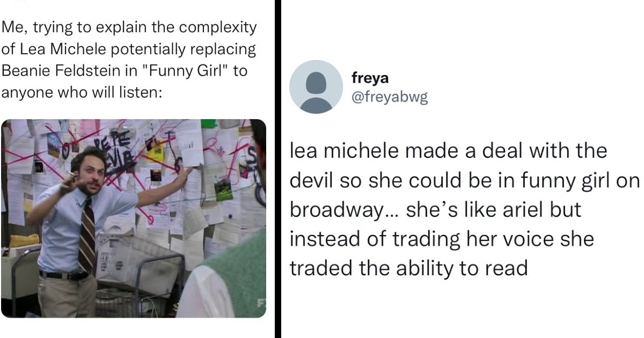Viewport: 644px width, 338px height.
Task: Click the "instead of trading her voice she" line
Action: click(442, 239)
